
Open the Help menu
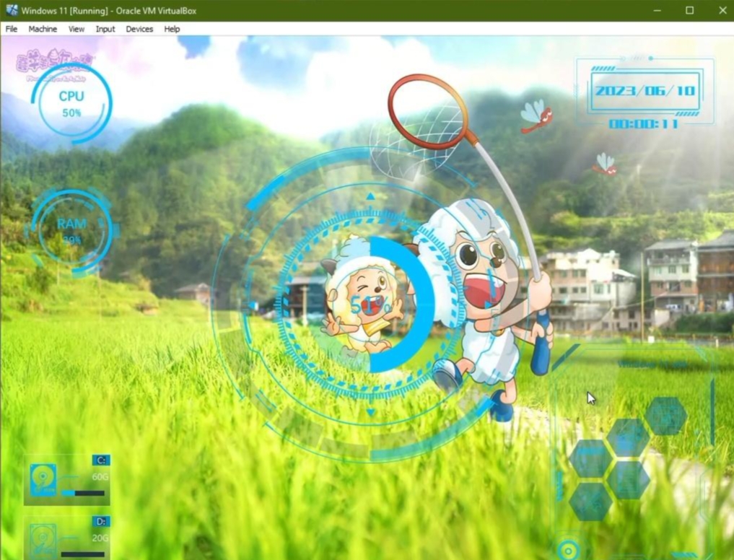172,29
